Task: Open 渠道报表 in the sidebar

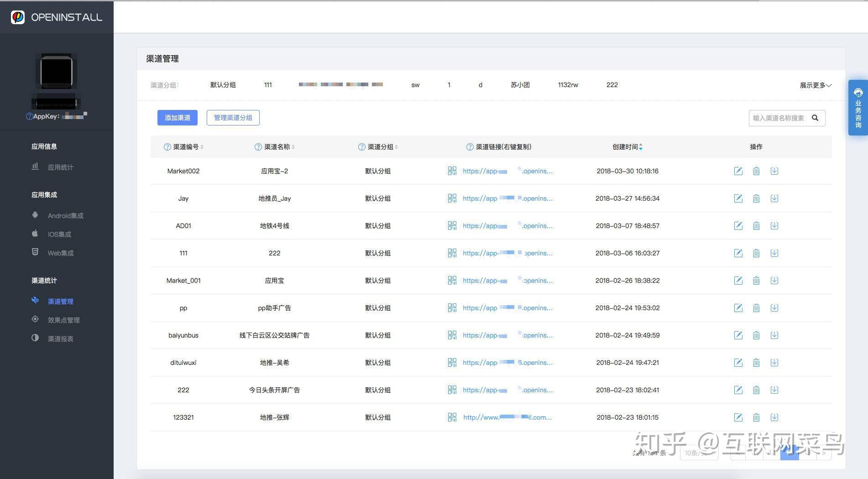Action: click(x=60, y=339)
